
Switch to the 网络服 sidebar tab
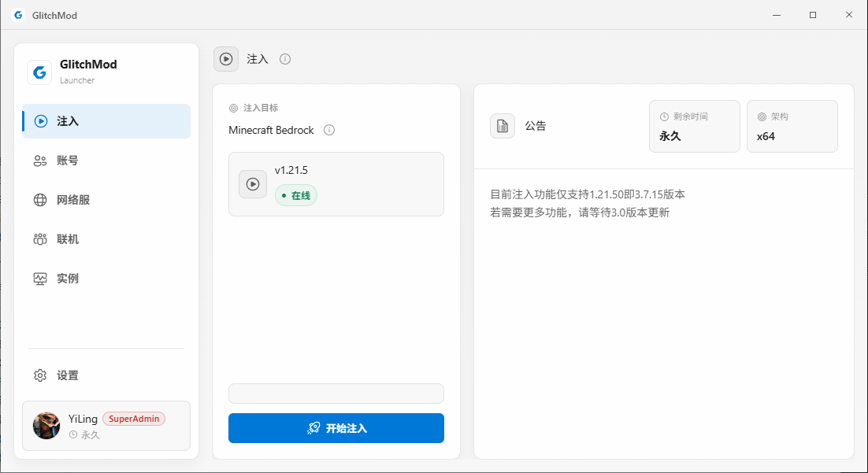point(106,200)
